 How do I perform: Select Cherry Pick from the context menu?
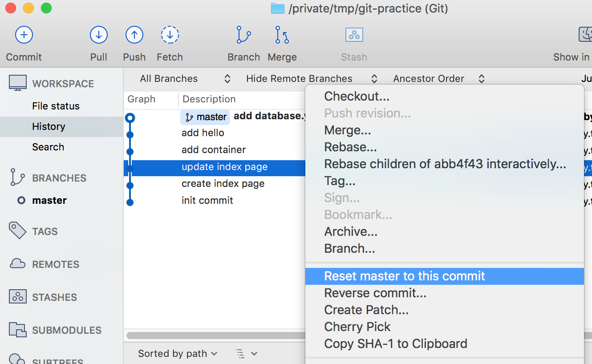point(357,327)
